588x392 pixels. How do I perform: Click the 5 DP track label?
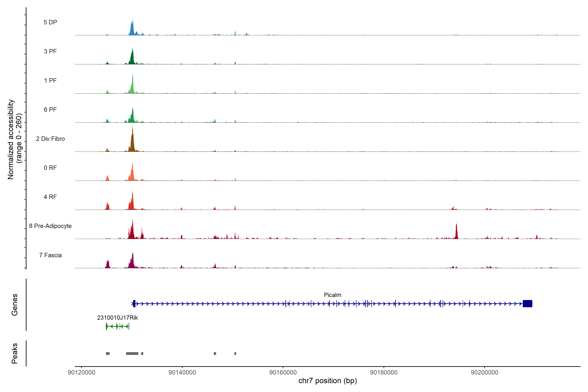(50, 22)
